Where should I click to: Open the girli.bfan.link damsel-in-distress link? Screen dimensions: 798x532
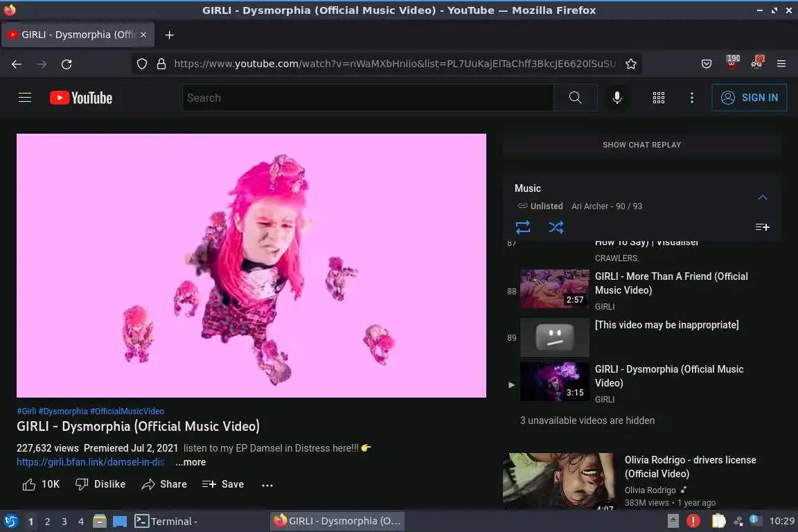[x=91, y=462]
